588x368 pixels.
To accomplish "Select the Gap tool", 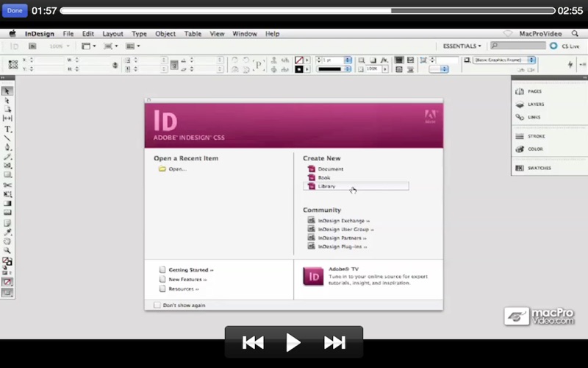I will tap(7, 118).
